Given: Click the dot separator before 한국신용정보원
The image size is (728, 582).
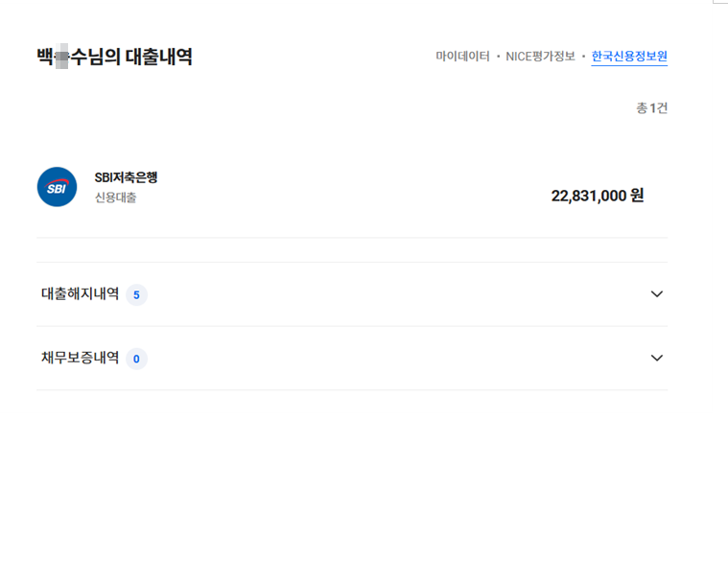Looking at the screenshot, I should (583, 57).
